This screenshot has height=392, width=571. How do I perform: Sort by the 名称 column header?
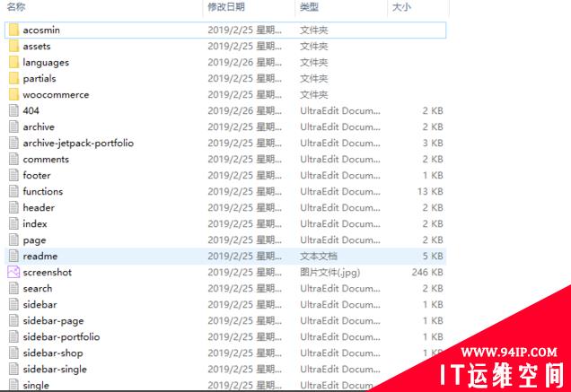(x=16, y=7)
